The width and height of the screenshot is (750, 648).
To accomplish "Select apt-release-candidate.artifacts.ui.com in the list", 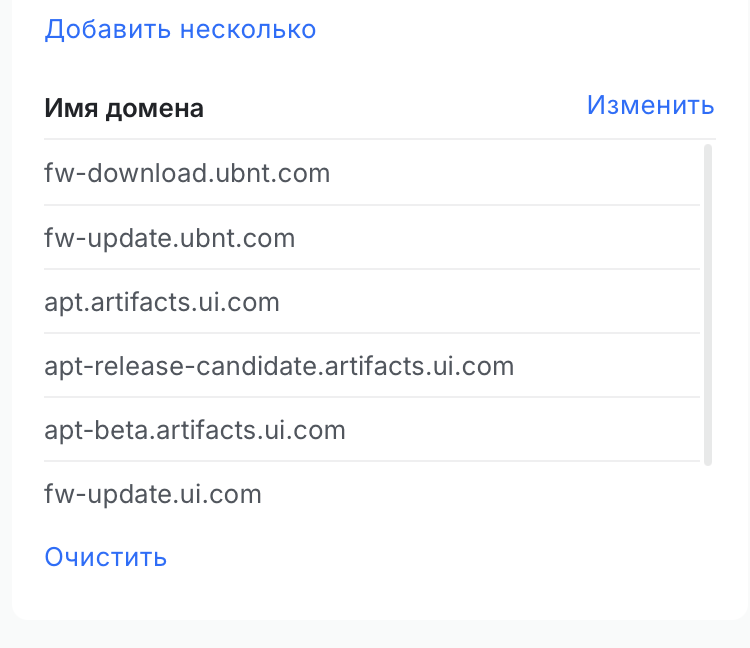I will tap(279, 366).
